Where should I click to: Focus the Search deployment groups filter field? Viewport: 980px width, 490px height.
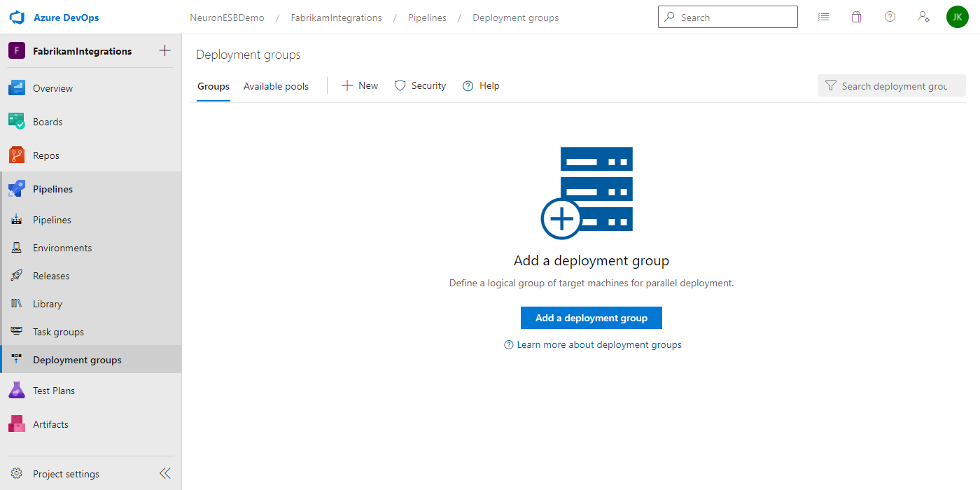(892, 86)
